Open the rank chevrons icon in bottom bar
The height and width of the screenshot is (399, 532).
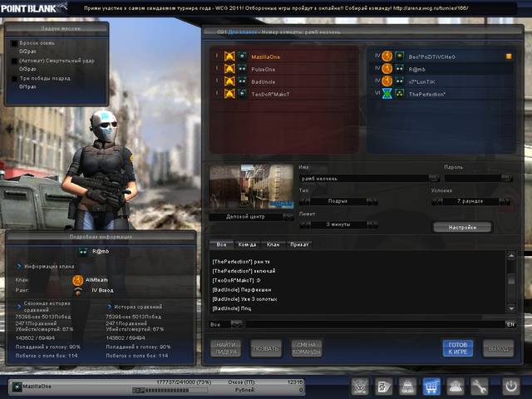pyautogui.click(x=359, y=387)
